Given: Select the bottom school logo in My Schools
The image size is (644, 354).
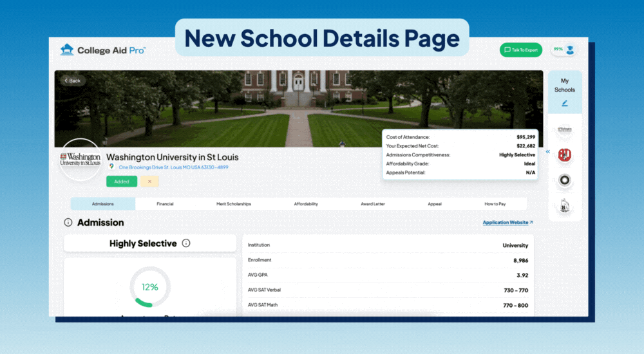Looking at the screenshot, I should click(x=565, y=206).
